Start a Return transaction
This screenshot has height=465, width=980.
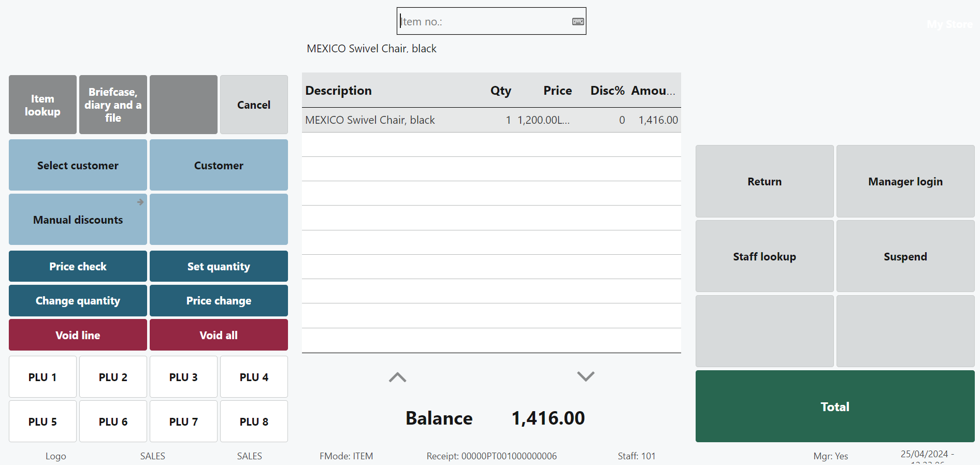tap(764, 182)
